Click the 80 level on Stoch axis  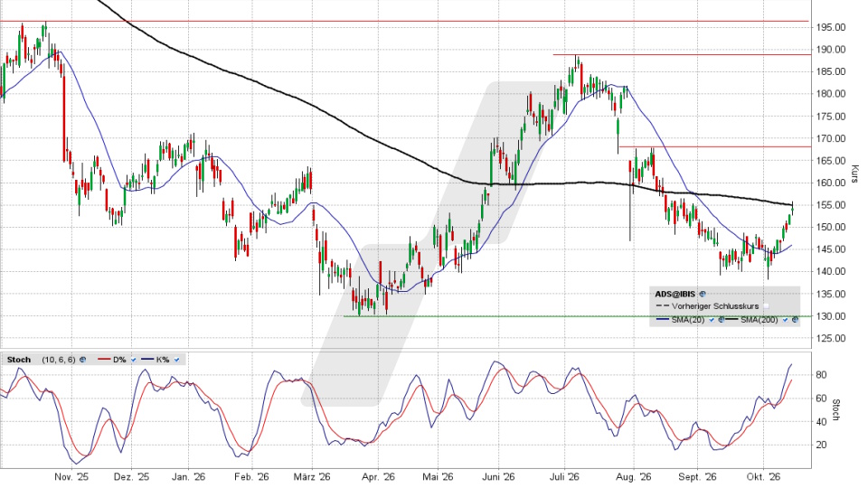[822, 375]
